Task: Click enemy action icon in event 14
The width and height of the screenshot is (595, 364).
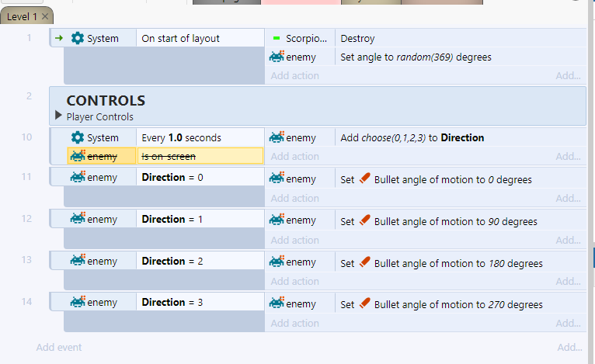Action: point(277,303)
